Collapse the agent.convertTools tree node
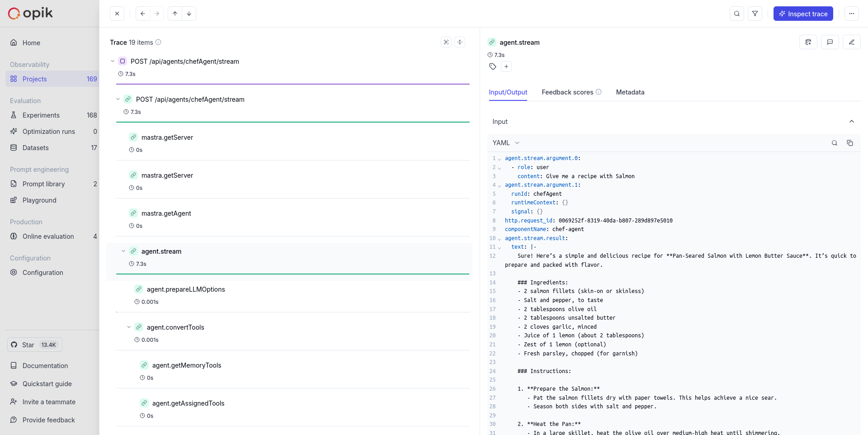 [x=129, y=327]
